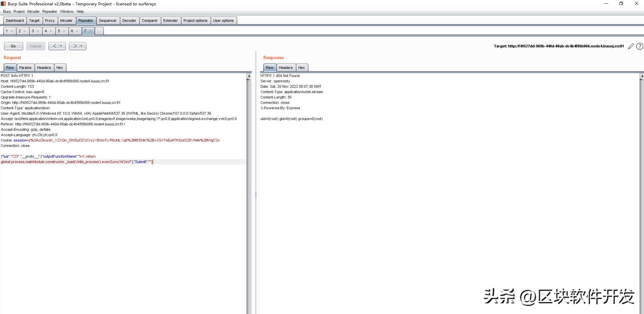Select the Repeater tab
This screenshot has width=644, height=314.
coord(86,21)
